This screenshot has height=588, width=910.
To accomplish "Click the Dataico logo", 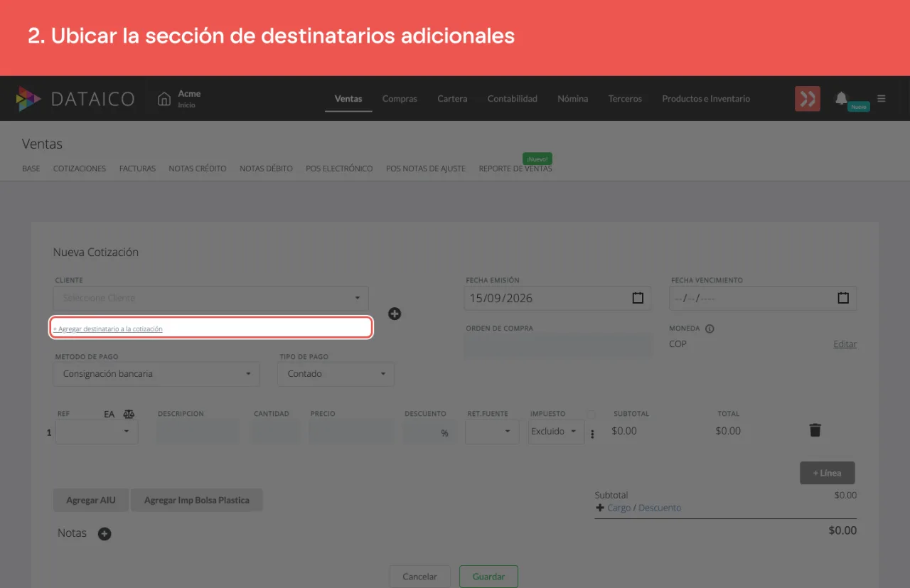I will coord(75,99).
